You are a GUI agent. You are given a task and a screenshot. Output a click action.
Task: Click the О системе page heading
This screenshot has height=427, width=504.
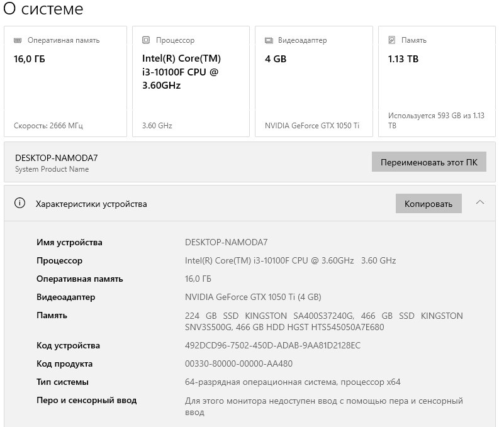coord(43,9)
